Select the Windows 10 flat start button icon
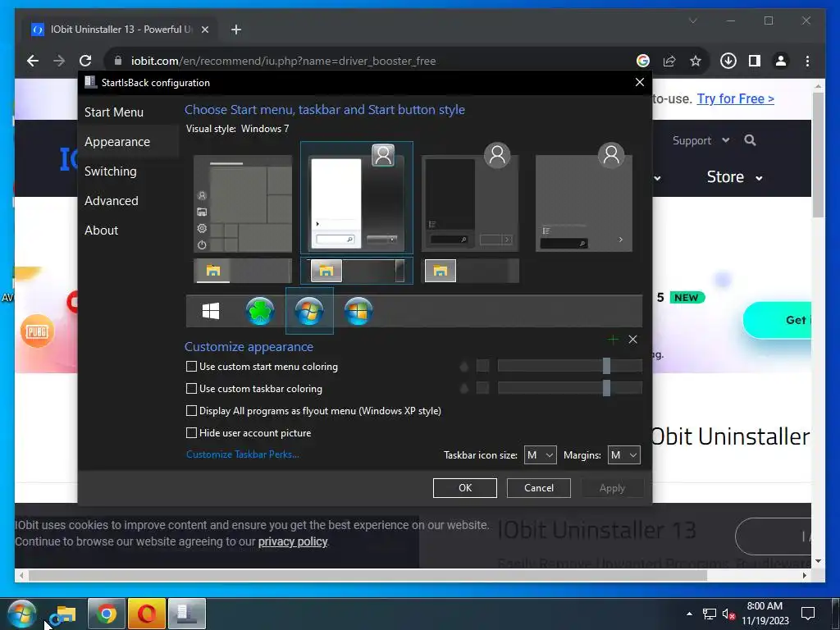840x630 pixels. [x=211, y=311]
